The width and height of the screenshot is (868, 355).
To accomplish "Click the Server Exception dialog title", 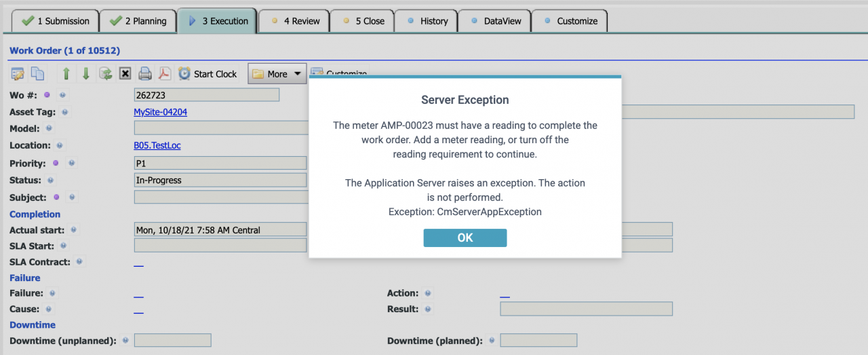I will pos(465,100).
